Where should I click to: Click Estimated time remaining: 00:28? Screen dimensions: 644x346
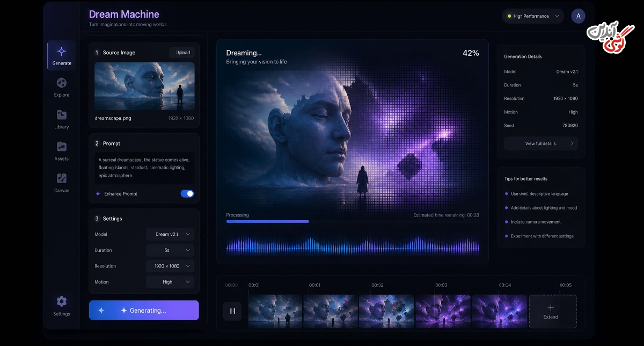click(446, 215)
